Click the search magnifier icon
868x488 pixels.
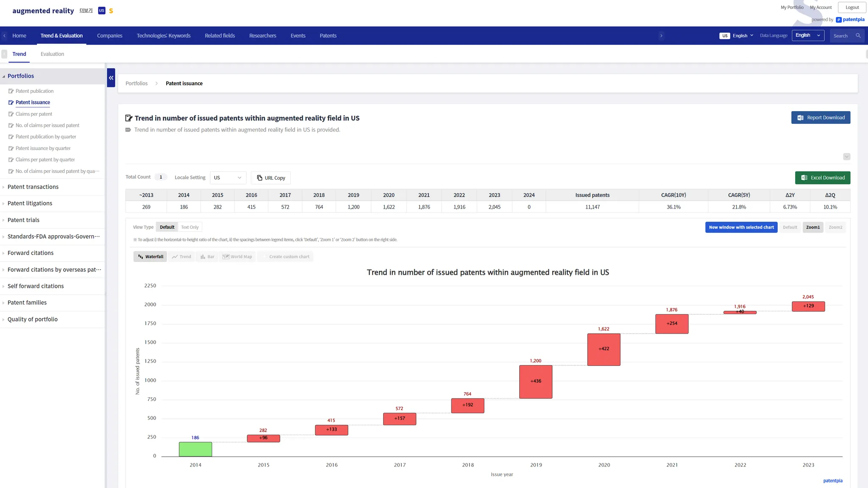pyautogui.click(x=858, y=36)
